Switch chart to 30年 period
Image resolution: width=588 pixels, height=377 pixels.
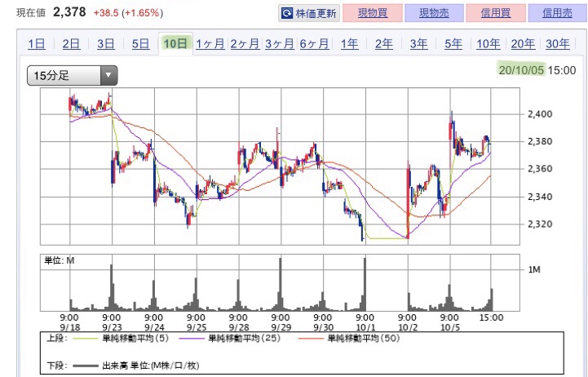click(558, 44)
